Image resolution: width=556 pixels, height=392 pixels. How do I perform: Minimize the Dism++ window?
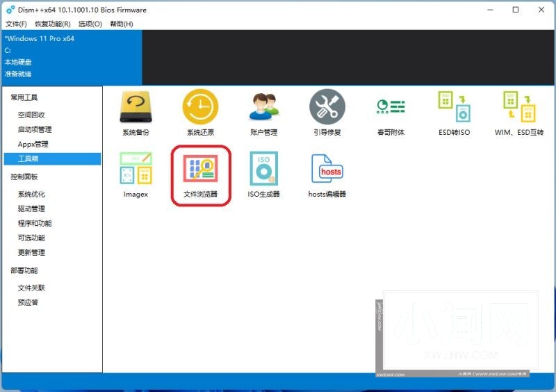click(491, 10)
